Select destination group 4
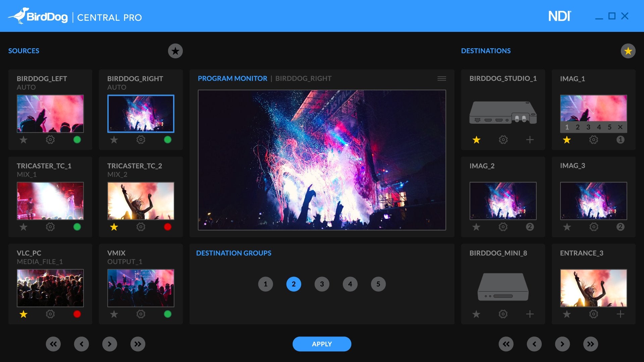 [350, 284]
